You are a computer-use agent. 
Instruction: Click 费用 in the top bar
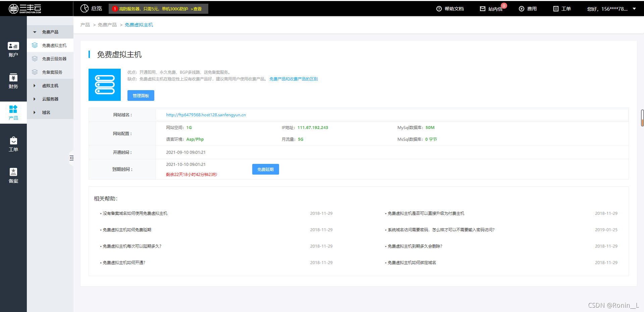[532, 9]
